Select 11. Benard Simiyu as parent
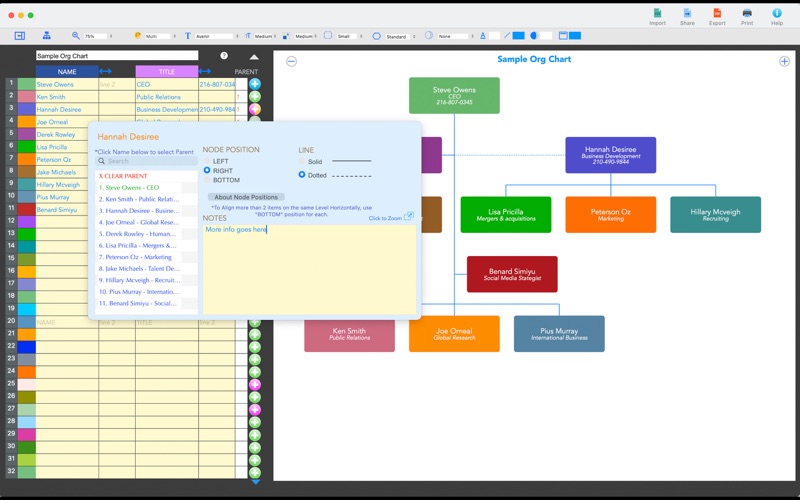 pos(138,303)
